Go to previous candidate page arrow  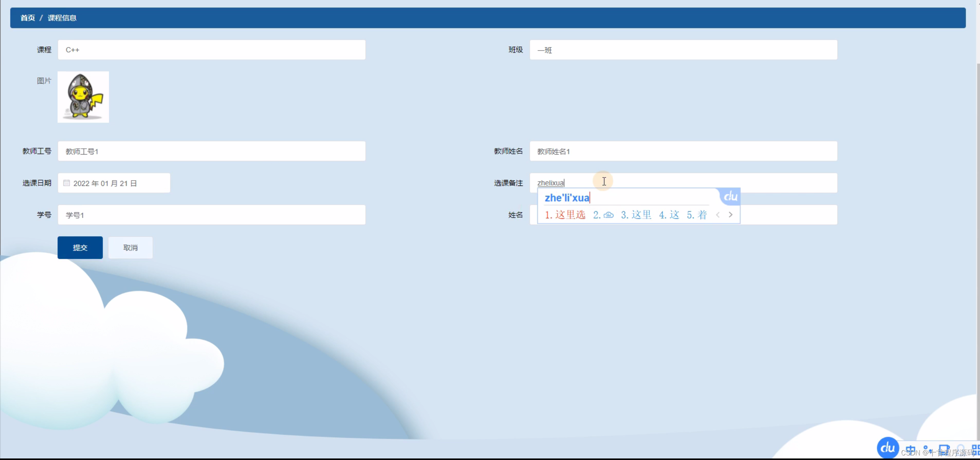(718, 215)
